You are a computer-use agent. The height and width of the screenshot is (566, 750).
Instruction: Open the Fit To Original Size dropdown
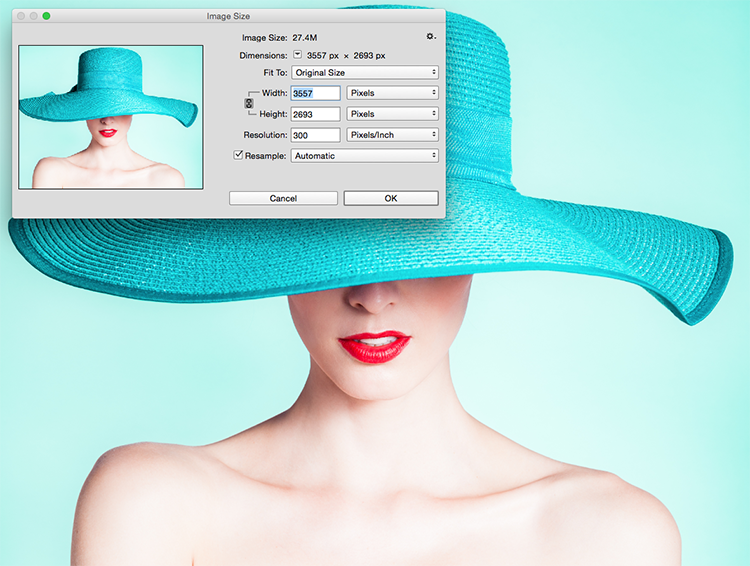click(365, 73)
